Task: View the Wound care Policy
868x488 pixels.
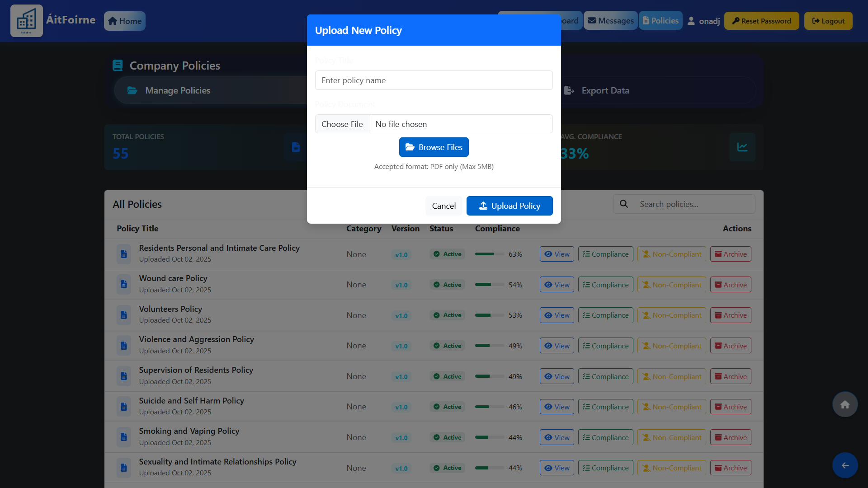Action: [x=557, y=285]
